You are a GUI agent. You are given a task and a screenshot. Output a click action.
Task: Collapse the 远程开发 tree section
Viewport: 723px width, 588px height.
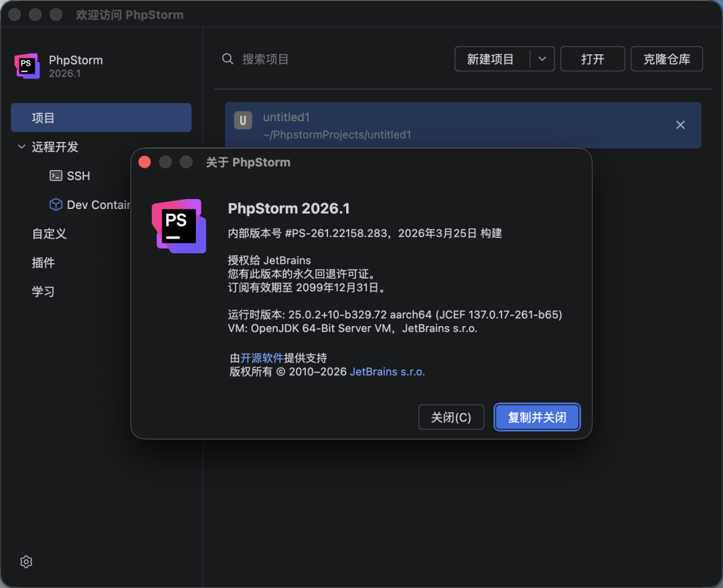(x=21, y=147)
